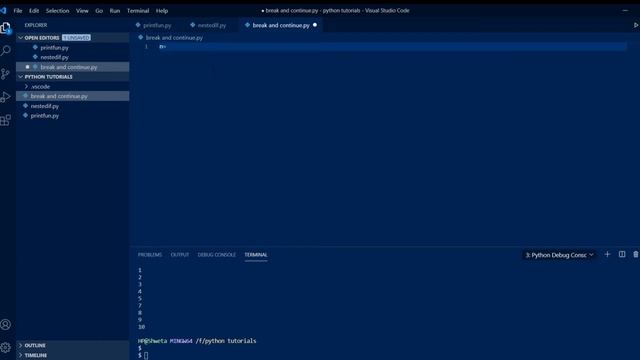Click the 1 Unsaved badge
640x360 pixels.
tap(76, 38)
